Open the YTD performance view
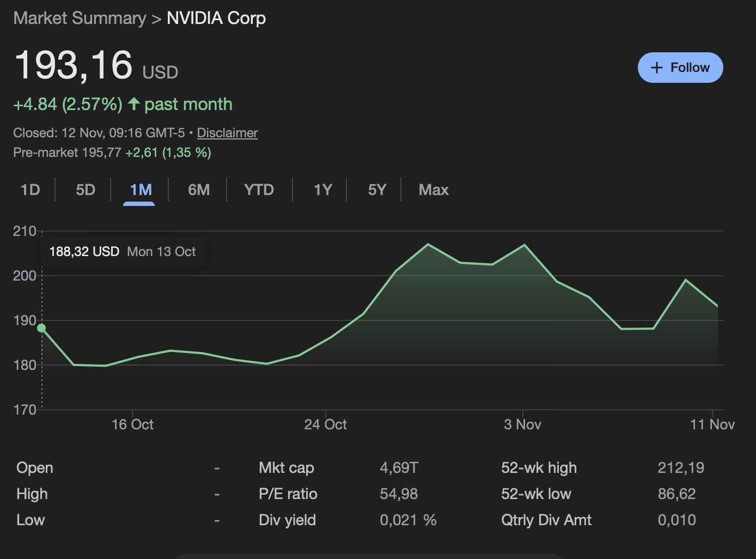The image size is (756, 559). (259, 190)
